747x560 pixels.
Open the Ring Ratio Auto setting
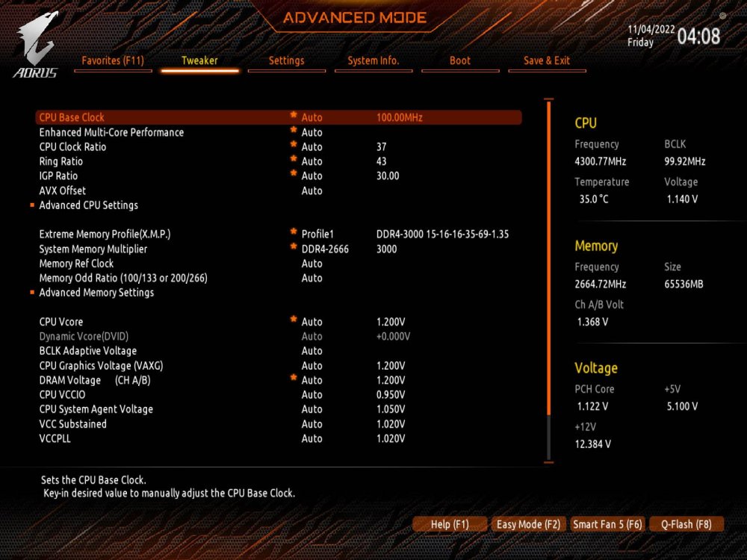[312, 161]
